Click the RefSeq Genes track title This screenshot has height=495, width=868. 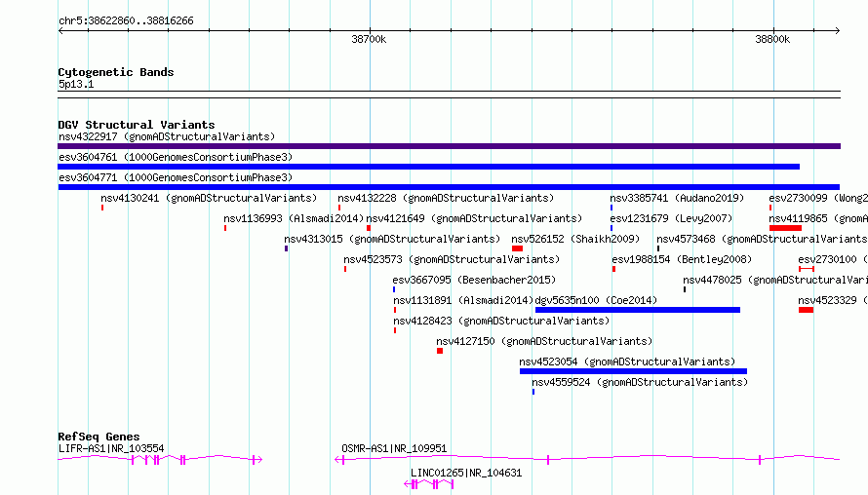point(99,437)
